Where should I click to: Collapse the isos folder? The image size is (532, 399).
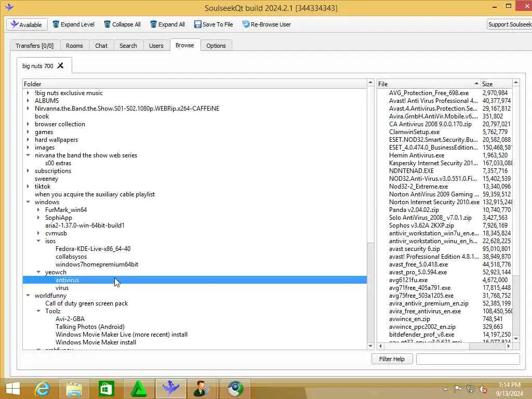38,241
